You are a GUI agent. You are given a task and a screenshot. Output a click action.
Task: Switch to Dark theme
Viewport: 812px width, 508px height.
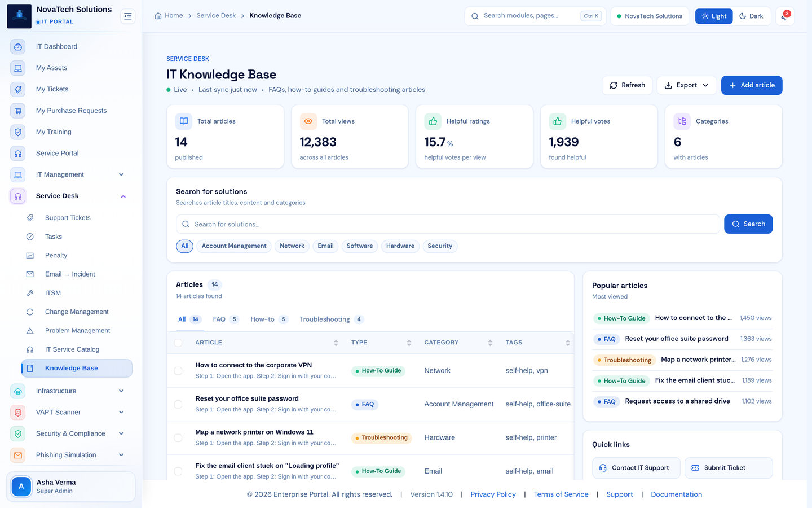[x=751, y=16]
